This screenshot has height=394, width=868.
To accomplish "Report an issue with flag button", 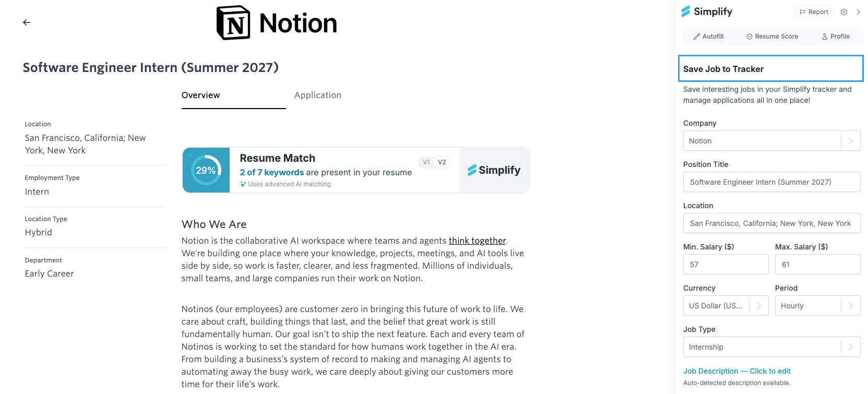I will [x=814, y=12].
